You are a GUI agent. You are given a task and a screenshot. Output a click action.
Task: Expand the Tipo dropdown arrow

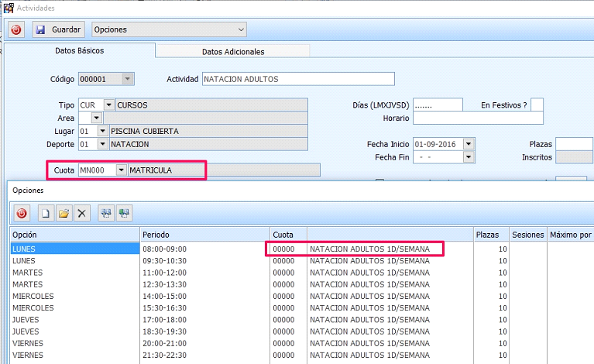108,105
